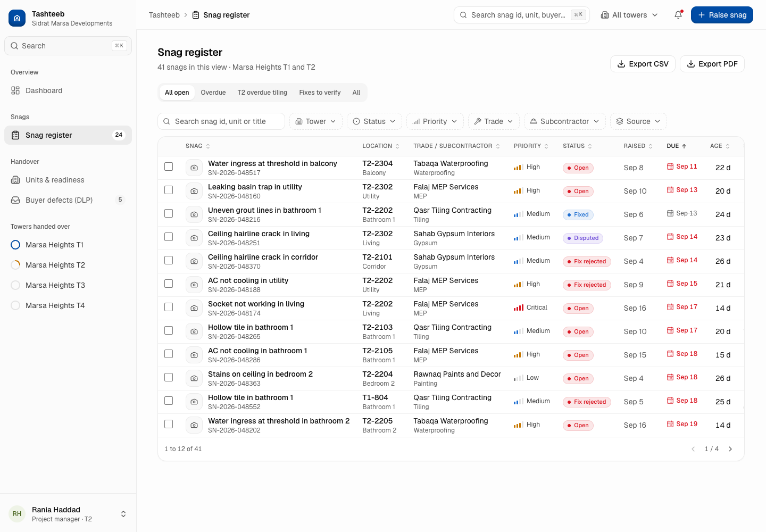This screenshot has width=766, height=532.
Task: Open the Subcontractor filter dropdown
Action: point(565,121)
